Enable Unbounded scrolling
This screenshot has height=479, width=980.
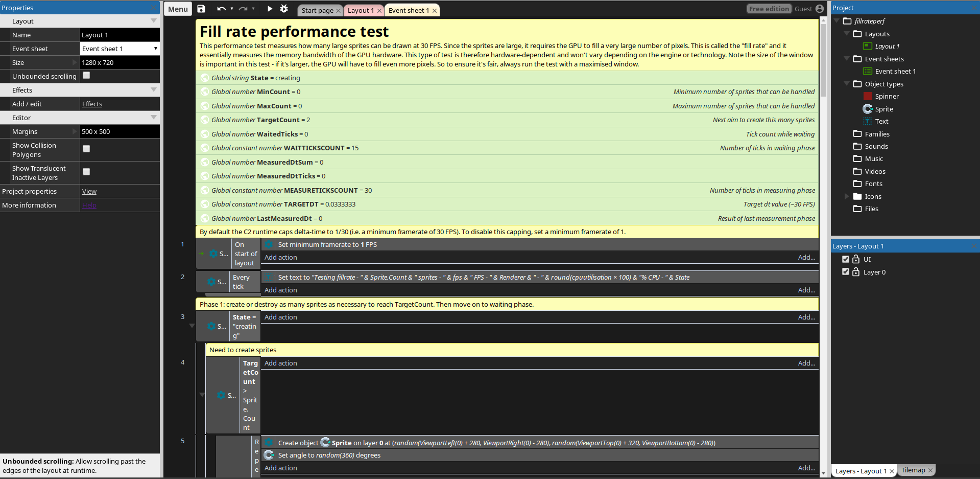[86, 75]
